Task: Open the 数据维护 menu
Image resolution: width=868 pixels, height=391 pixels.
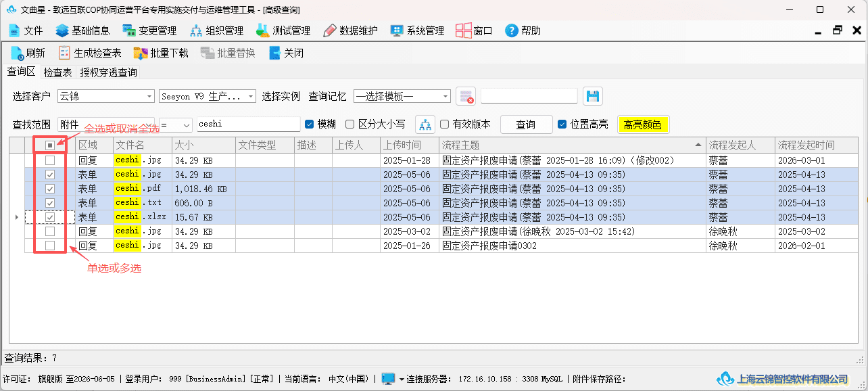Action: (350, 30)
